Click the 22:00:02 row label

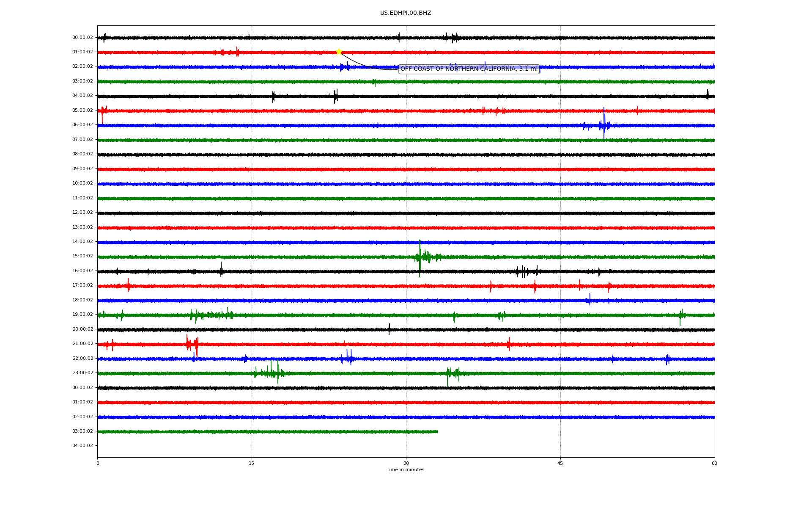click(82, 359)
